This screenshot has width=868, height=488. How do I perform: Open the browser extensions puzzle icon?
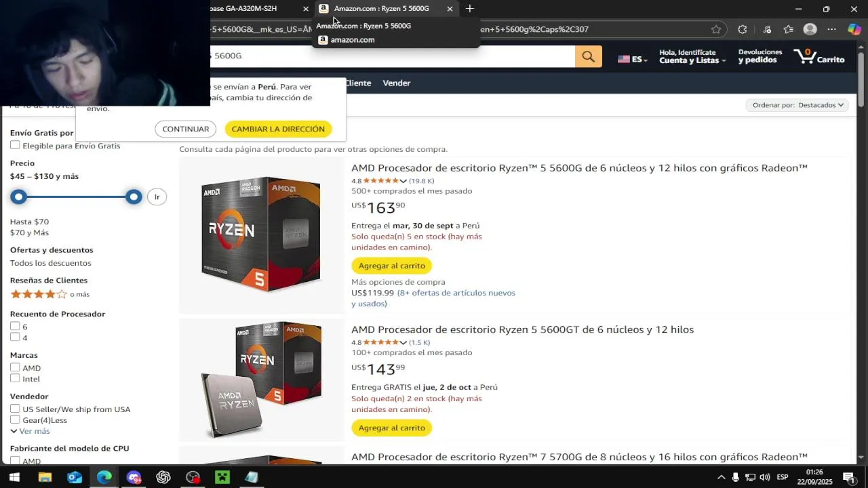[743, 29]
